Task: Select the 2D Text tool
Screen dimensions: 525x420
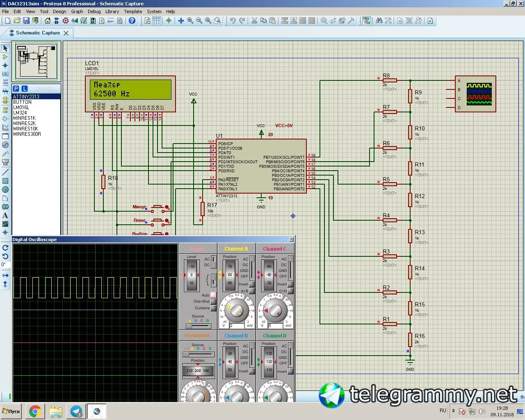Action: [x=5, y=215]
